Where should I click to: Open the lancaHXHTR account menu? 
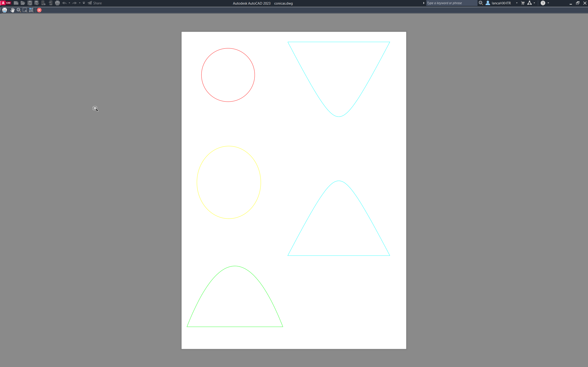[x=501, y=3]
